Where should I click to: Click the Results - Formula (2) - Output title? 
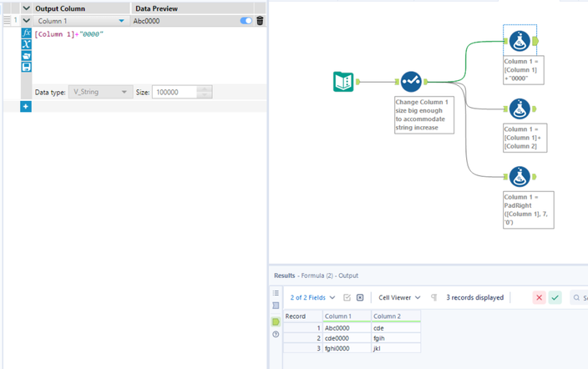(316, 275)
